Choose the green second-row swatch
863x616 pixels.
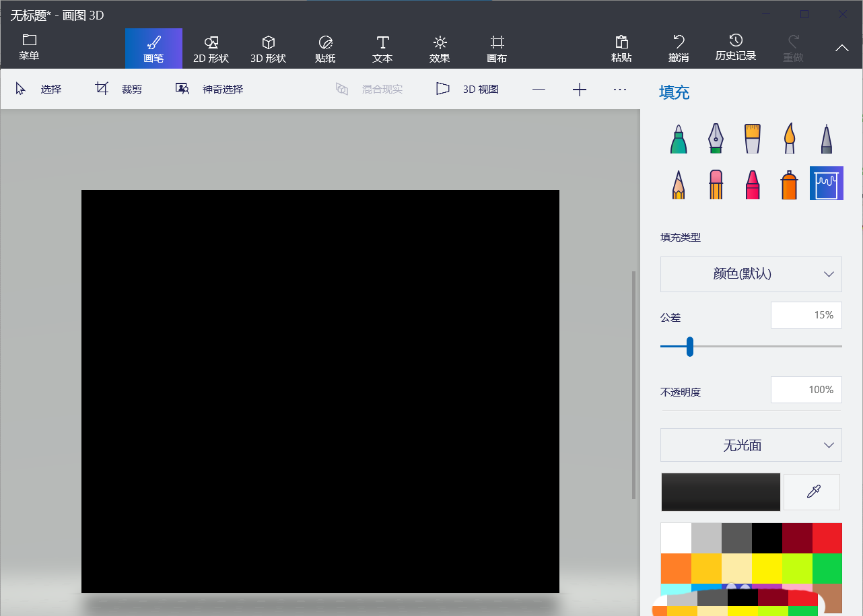coord(827,568)
